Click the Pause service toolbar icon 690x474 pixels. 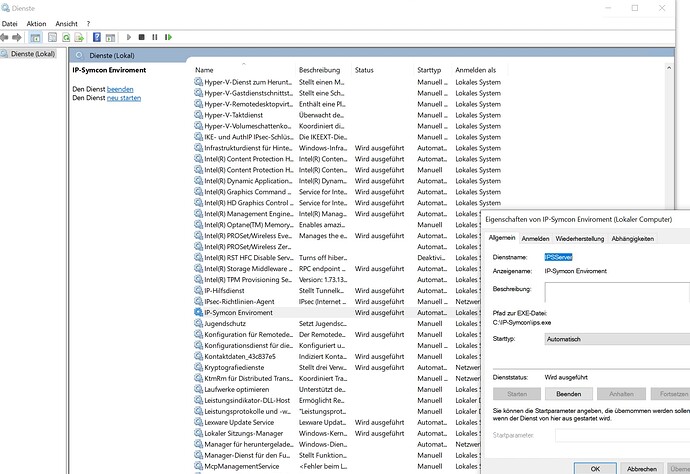(x=154, y=37)
